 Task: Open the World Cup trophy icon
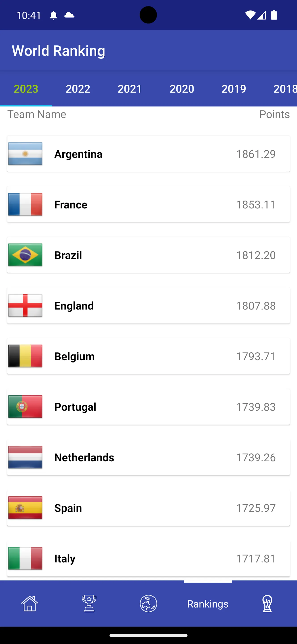pos(267,604)
